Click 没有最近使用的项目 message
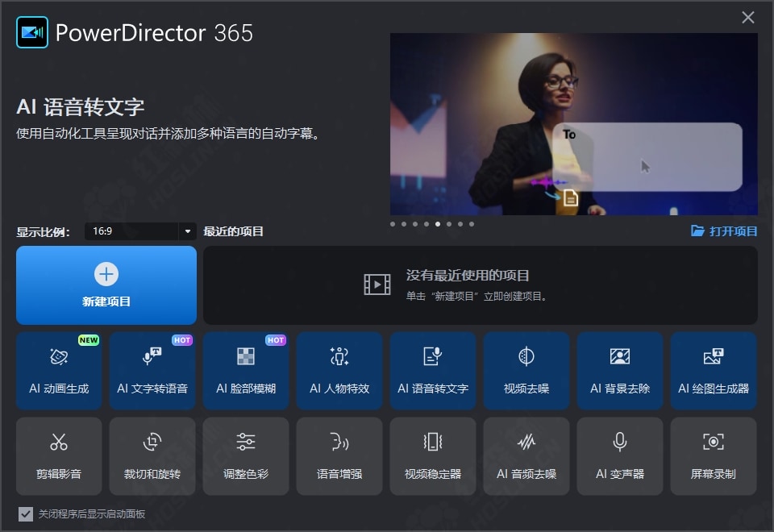 (x=468, y=276)
